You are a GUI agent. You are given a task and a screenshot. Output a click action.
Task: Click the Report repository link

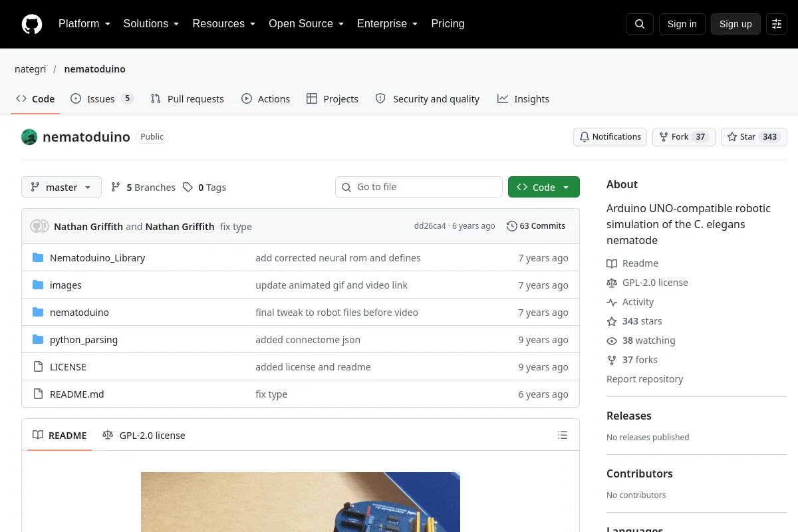point(644,379)
